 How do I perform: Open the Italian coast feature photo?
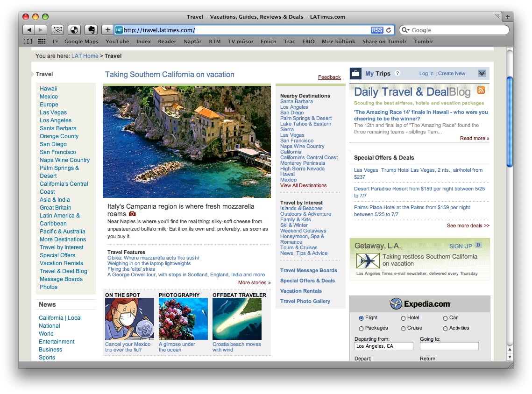click(x=187, y=142)
